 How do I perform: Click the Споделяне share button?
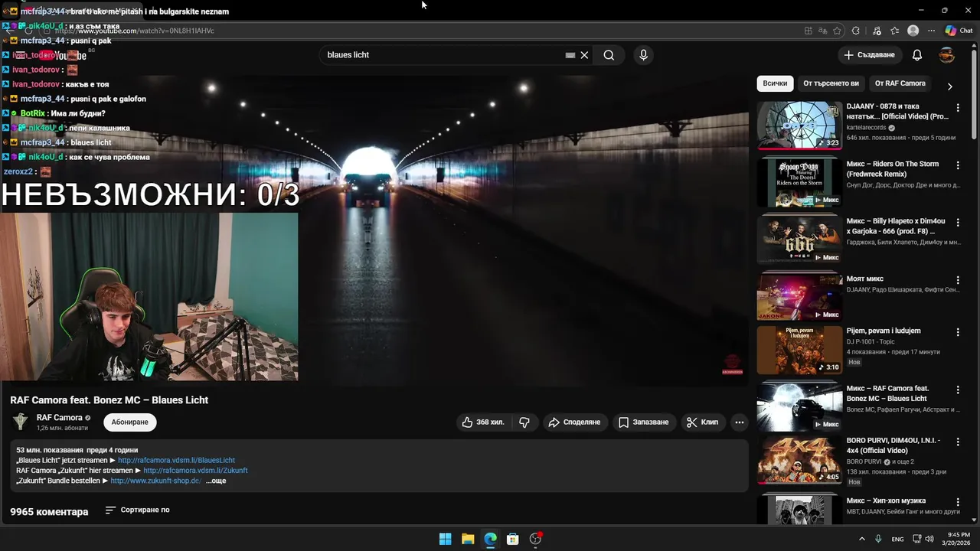[x=574, y=422]
